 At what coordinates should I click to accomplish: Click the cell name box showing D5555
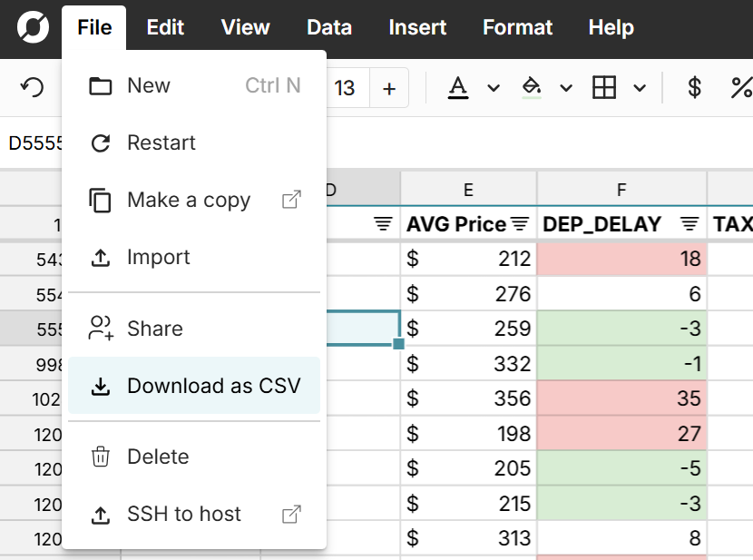click(x=32, y=142)
